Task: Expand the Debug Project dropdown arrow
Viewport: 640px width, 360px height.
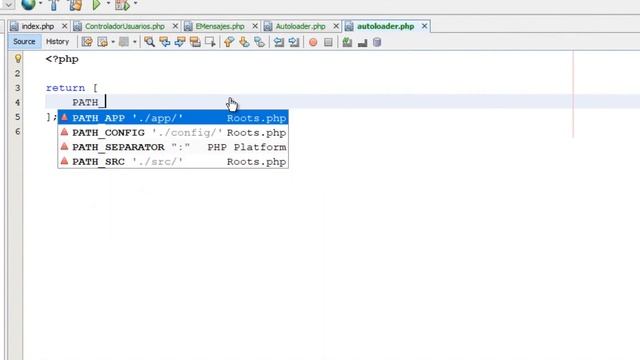Action: (136, 4)
